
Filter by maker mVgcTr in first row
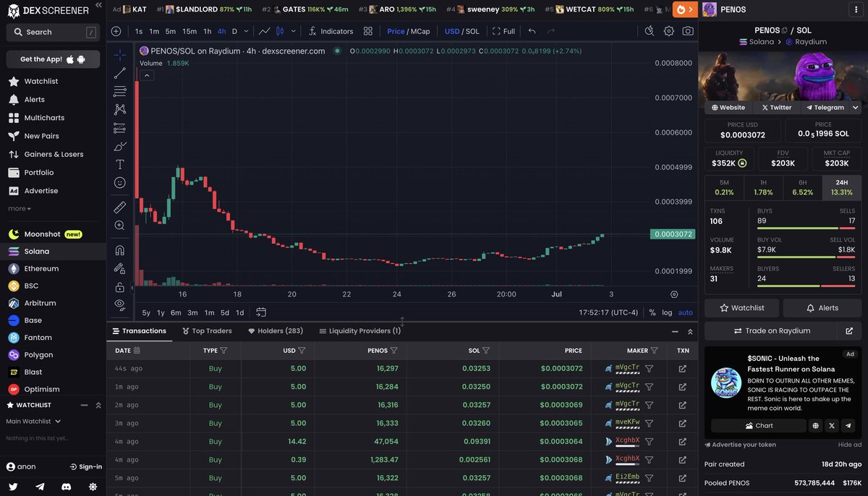(649, 369)
